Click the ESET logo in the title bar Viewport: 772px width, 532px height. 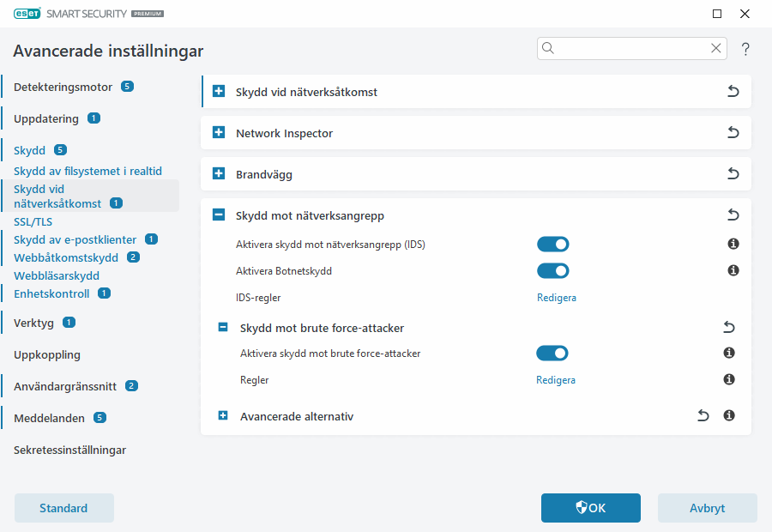(x=28, y=14)
